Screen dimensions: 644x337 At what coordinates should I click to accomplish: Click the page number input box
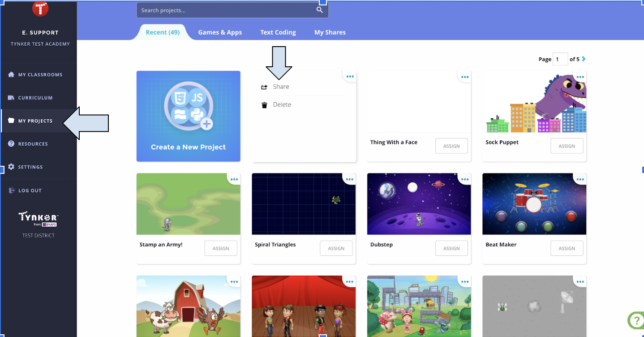click(x=560, y=59)
